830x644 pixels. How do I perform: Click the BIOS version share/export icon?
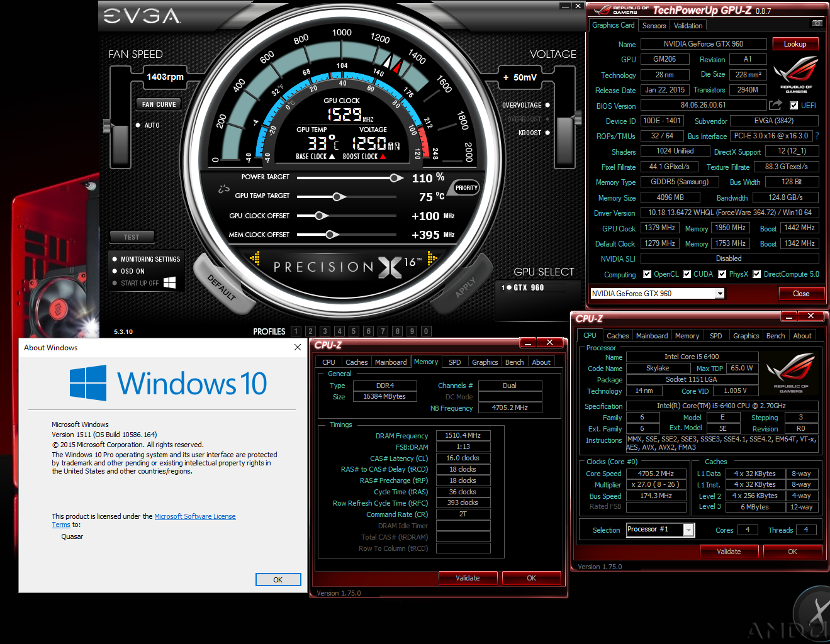[x=776, y=105]
